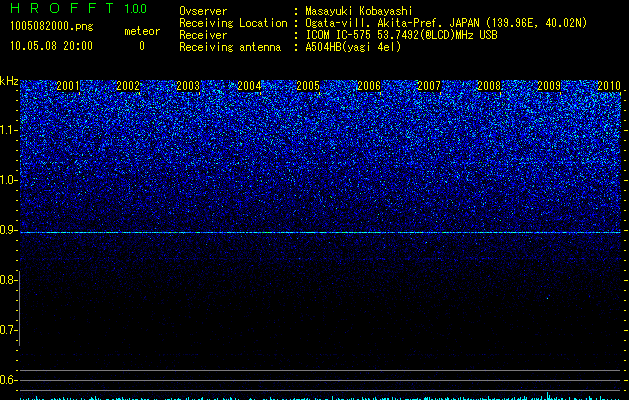Click the 2005 time marker
The width and height of the screenshot is (629, 400).
pyautogui.click(x=308, y=86)
